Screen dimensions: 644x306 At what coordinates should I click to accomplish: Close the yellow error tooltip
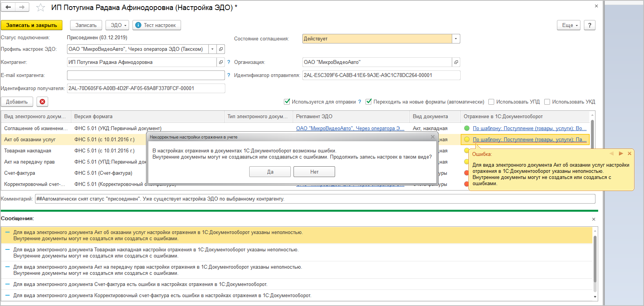629,154
